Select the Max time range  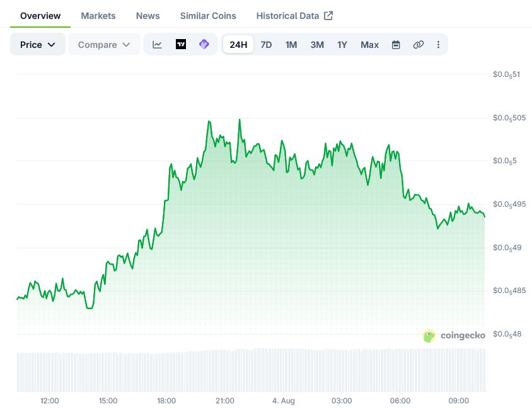(369, 44)
